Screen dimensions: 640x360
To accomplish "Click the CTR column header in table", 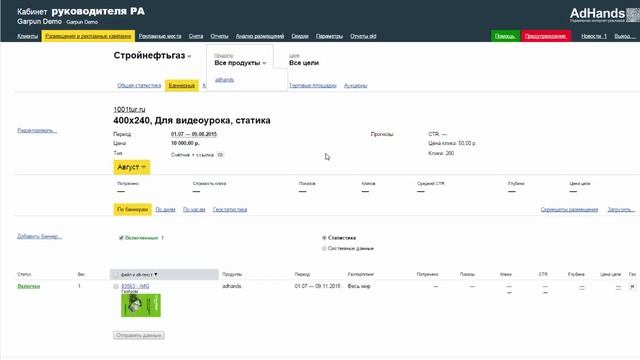I will [x=543, y=274].
